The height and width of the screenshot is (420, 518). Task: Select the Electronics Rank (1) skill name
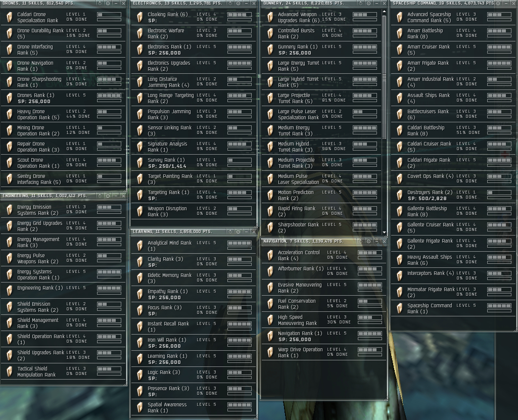(x=169, y=46)
